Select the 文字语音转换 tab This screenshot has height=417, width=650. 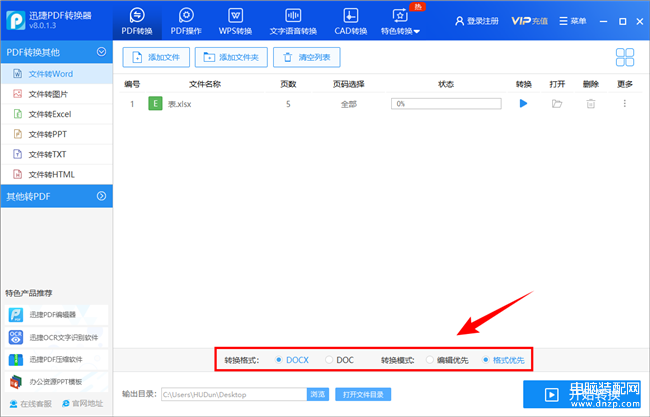[293, 21]
